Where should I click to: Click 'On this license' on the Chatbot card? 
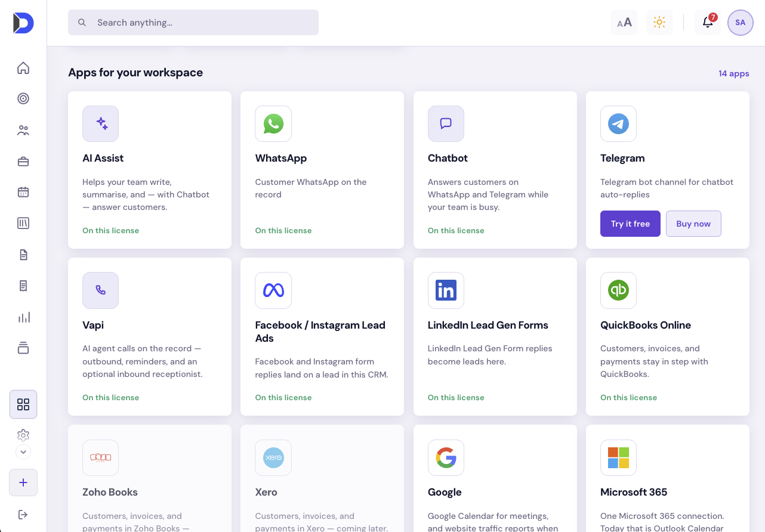[x=456, y=231]
